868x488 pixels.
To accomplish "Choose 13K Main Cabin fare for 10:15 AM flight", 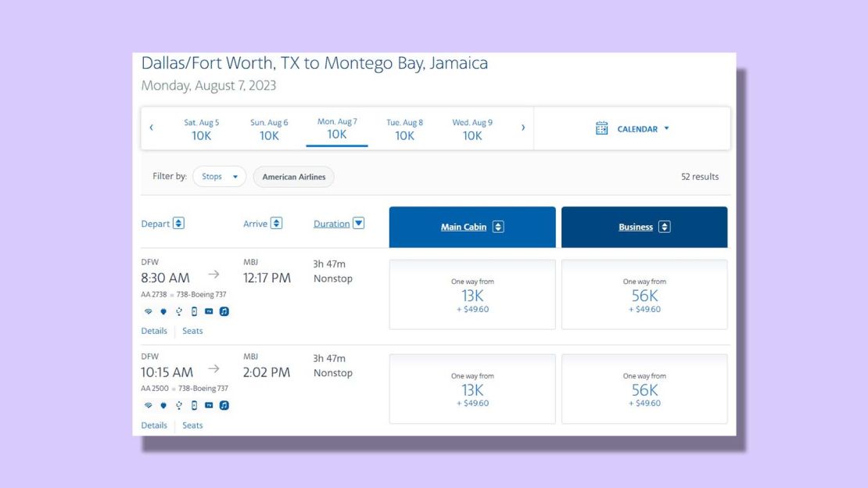I will [472, 389].
